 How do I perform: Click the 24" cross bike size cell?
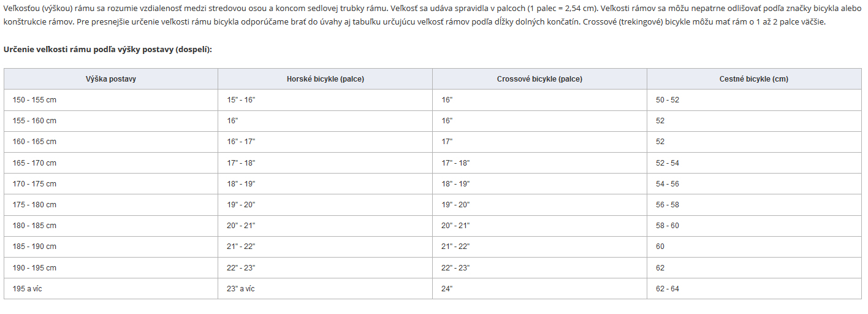click(x=540, y=289)
